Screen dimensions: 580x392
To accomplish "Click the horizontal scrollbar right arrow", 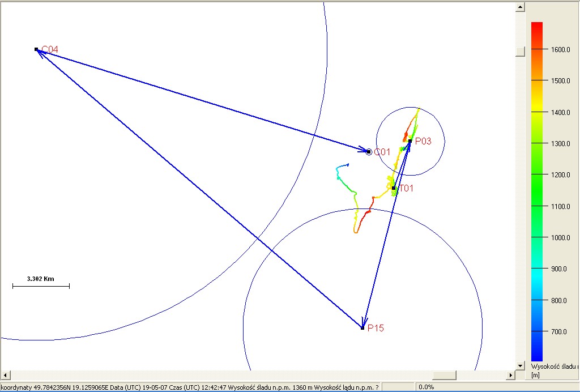I will click(511, 375).
